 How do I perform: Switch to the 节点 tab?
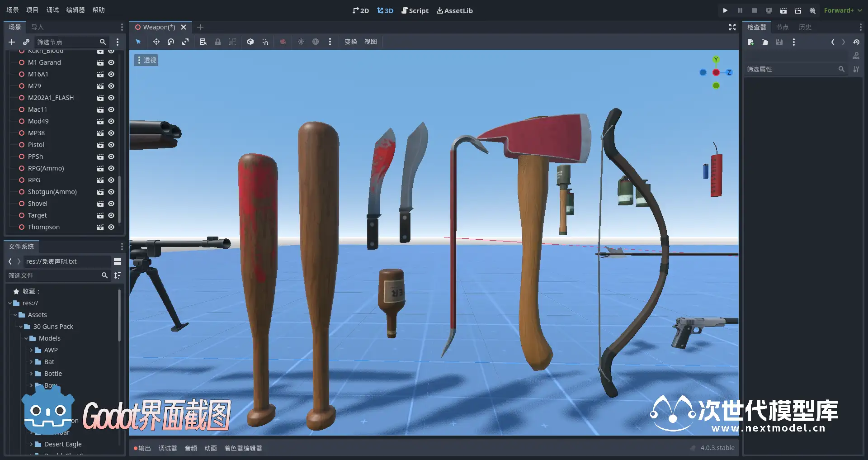[x=783, y=27]
